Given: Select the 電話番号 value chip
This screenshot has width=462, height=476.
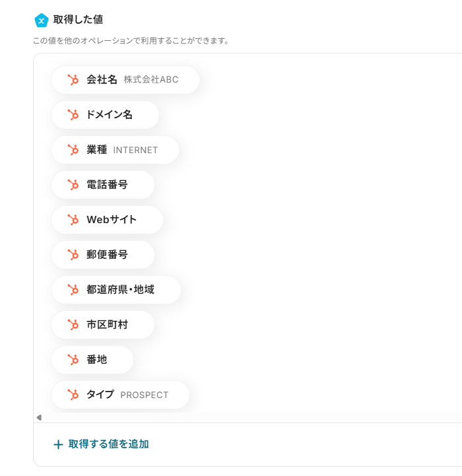Looking at the screenshot, I should pos(103,185).
